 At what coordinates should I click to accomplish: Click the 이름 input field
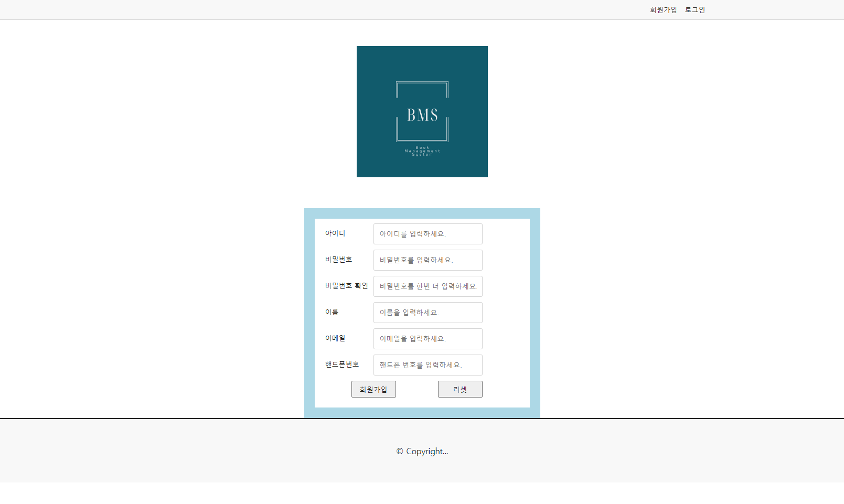pos(427,313)
